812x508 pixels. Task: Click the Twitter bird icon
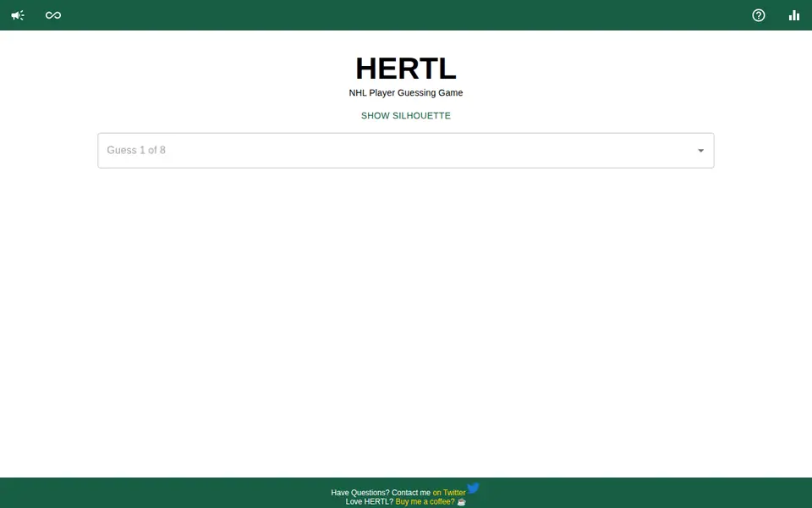tap(474, 489)
